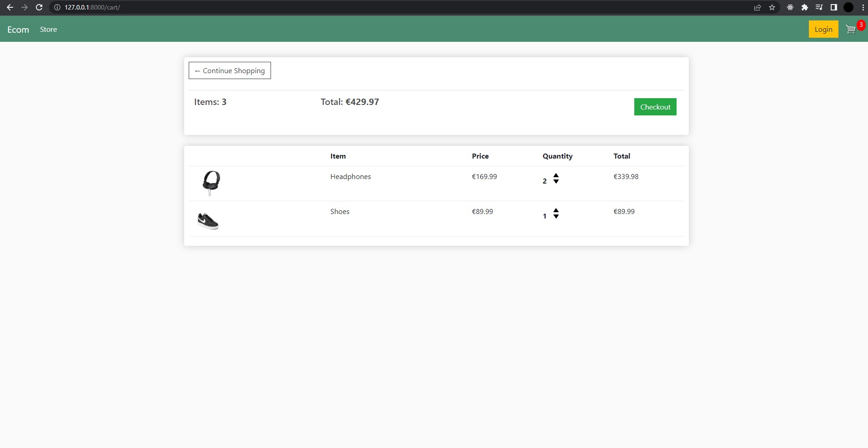This screenshot has width=868, height=448.
Task: Decrease the Shoes quantity
Action: coord(556,217)
